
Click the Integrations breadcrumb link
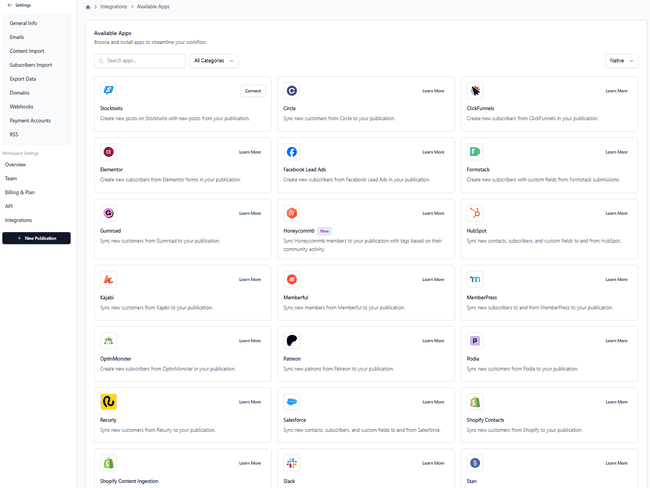[x=114, y=7]
